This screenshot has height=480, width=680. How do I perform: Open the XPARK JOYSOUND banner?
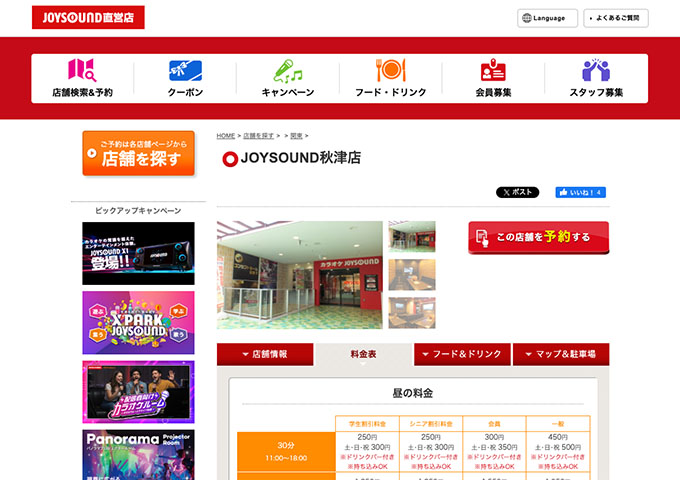coord(138,323)
